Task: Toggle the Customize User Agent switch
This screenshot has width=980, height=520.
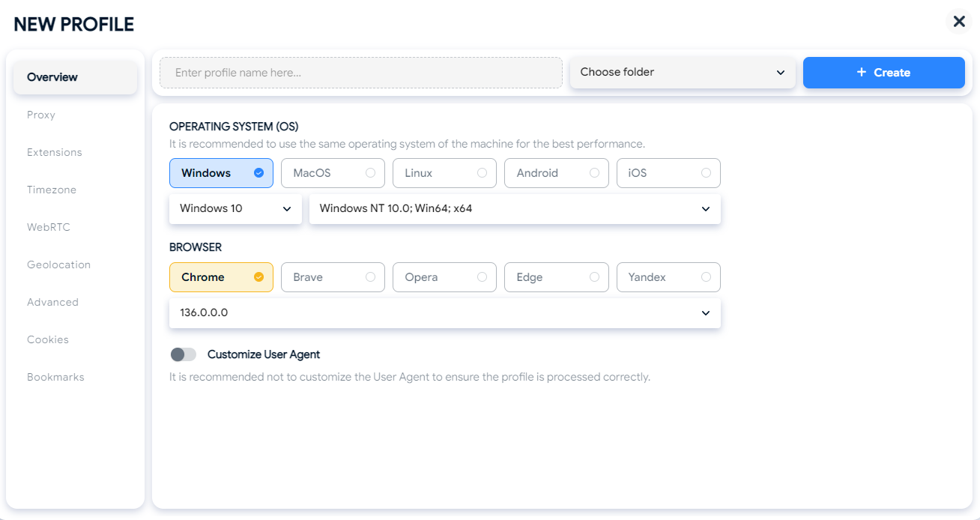Action: pyautogui.click(x=184, y=354)
